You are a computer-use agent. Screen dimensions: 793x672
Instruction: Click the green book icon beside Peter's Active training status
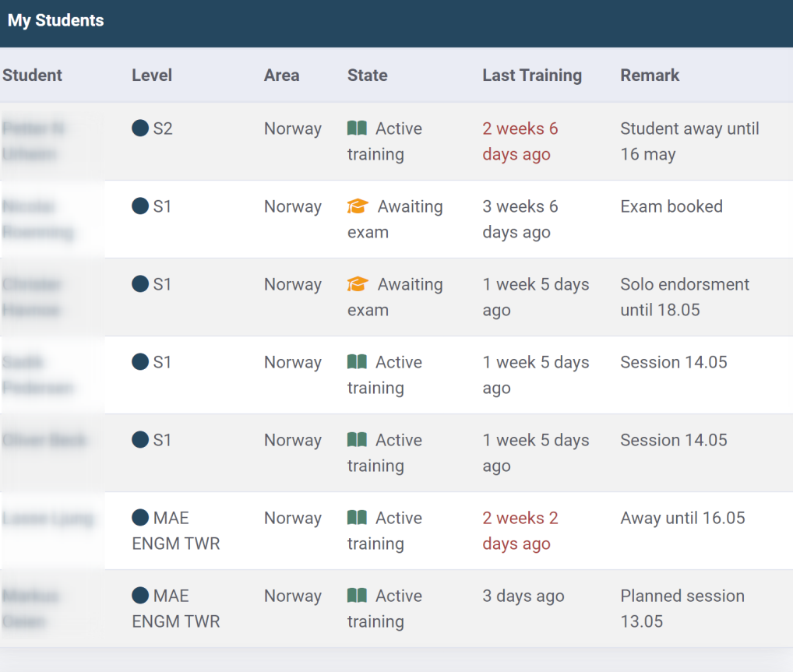tap(357, 128)
